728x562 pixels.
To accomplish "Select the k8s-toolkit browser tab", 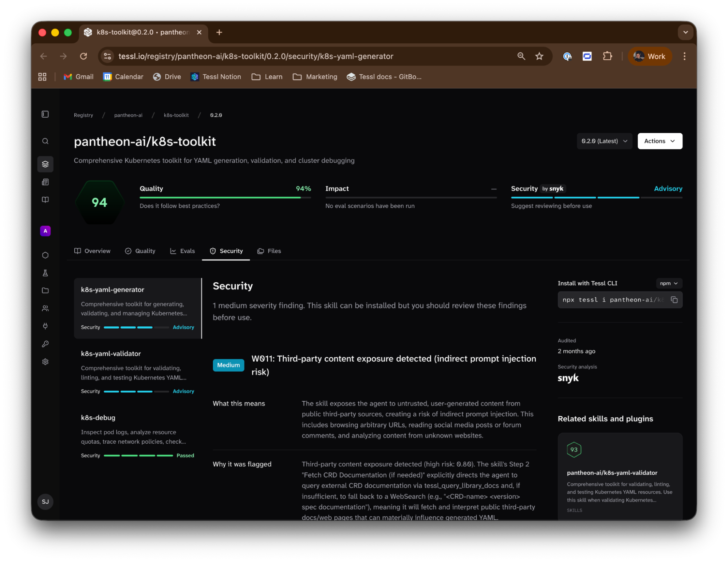I will tap(143, 32).
